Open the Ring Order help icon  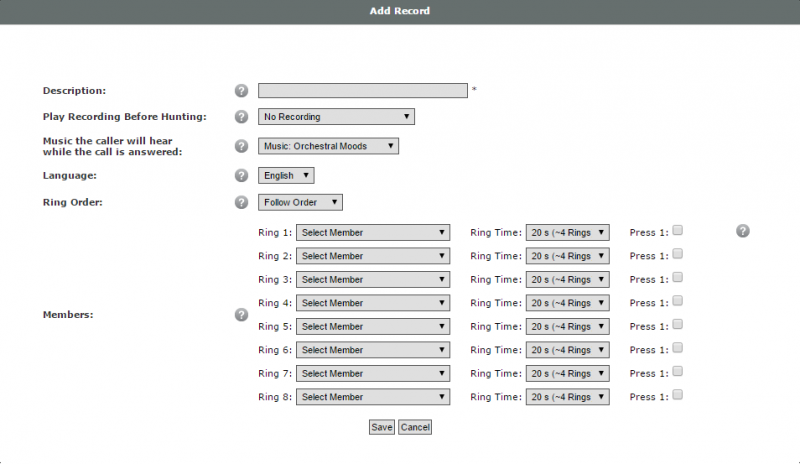241,203
